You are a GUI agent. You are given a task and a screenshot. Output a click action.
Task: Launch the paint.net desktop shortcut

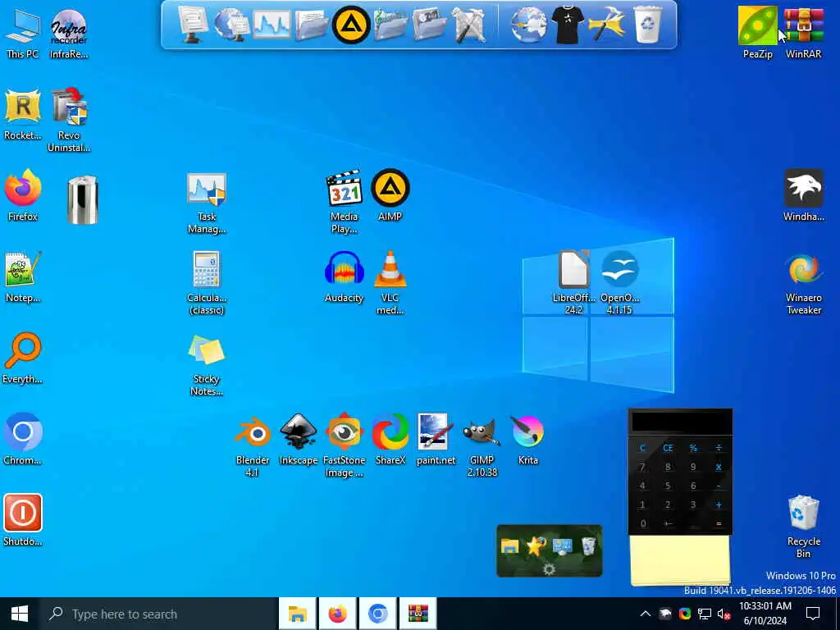point(436,440)
